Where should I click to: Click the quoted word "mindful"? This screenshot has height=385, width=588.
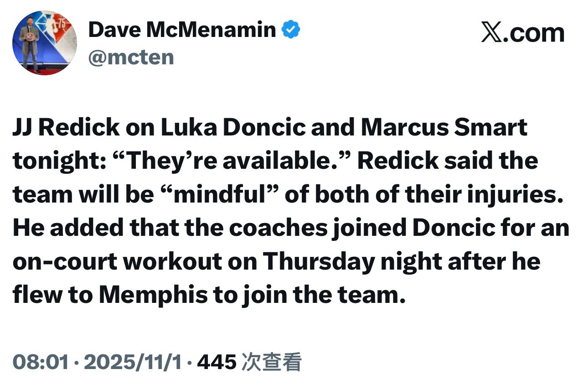coord(219,194)
